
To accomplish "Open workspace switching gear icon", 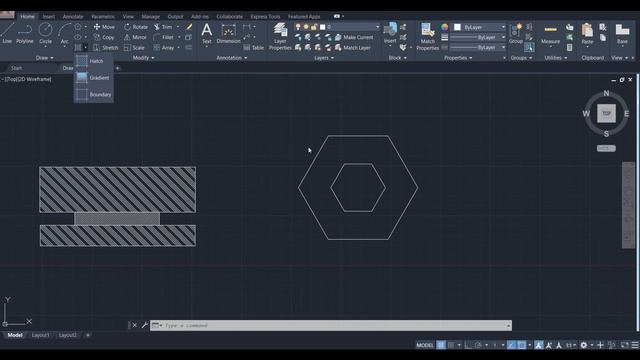I will [x=584, y=345].
